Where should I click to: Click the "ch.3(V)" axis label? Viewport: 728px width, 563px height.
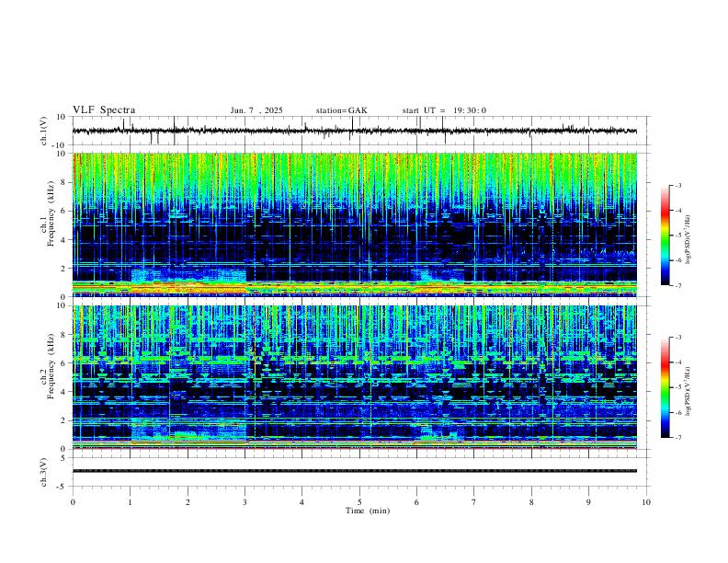pyautogui.click(x=44, y=472)
